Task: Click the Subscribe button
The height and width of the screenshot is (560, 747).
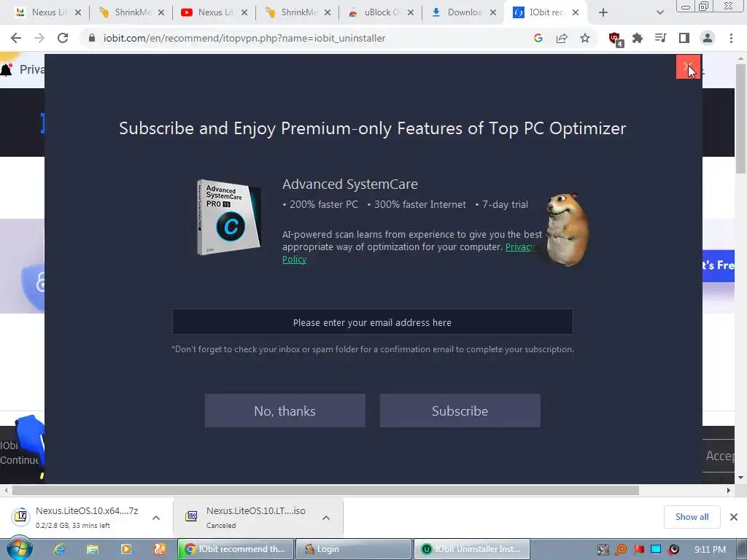Action: (460, 411)
